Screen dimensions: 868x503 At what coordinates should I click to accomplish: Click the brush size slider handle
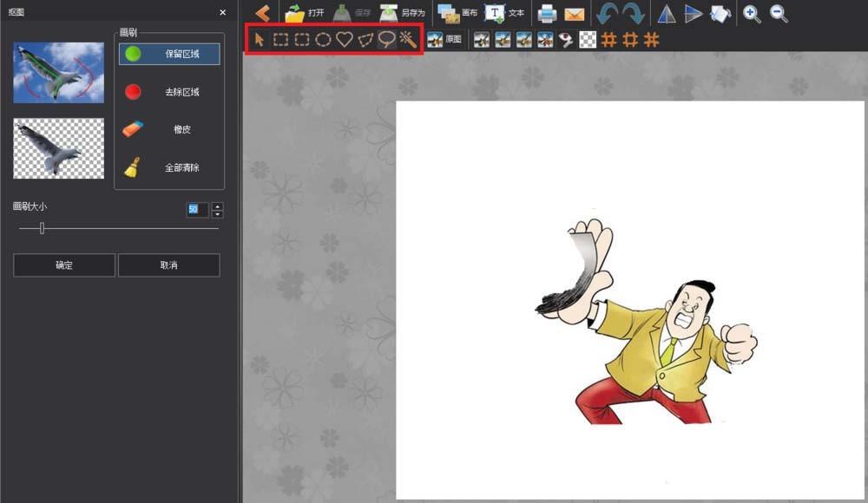(x=42, y=229)
